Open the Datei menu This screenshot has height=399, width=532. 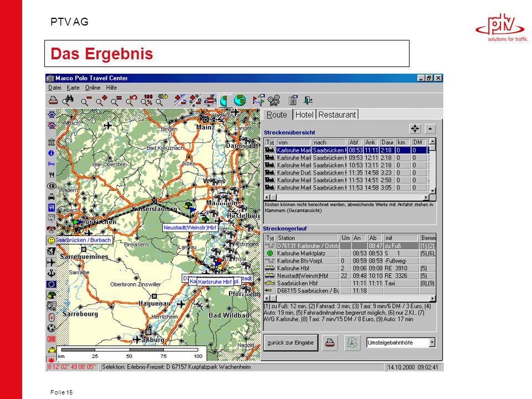pyautogui.click(x=55, y=88)
